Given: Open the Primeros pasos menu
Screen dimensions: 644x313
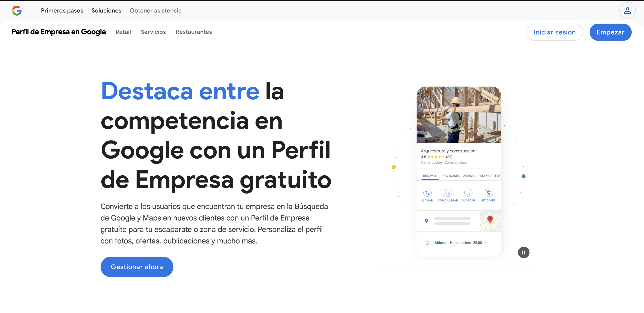Looking at the screenshot, I should [62, 10].
